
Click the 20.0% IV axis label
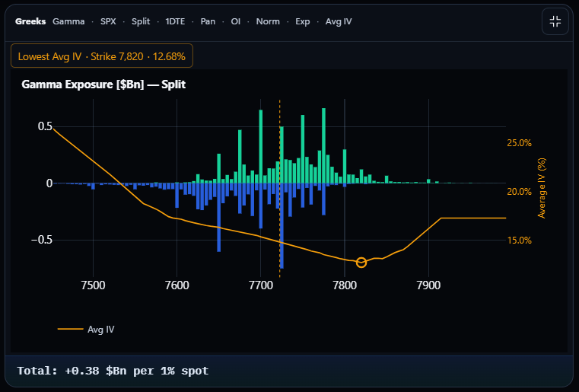[519, 192]
